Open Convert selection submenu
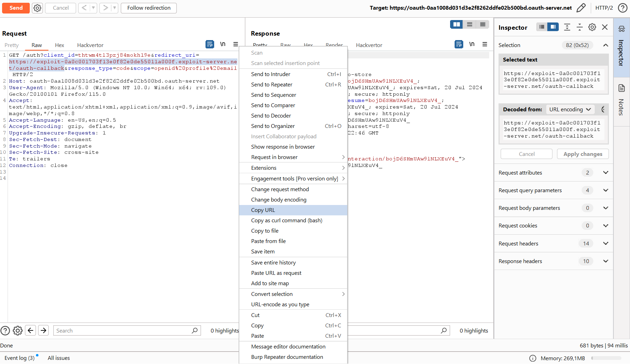 tap(293, 294)
